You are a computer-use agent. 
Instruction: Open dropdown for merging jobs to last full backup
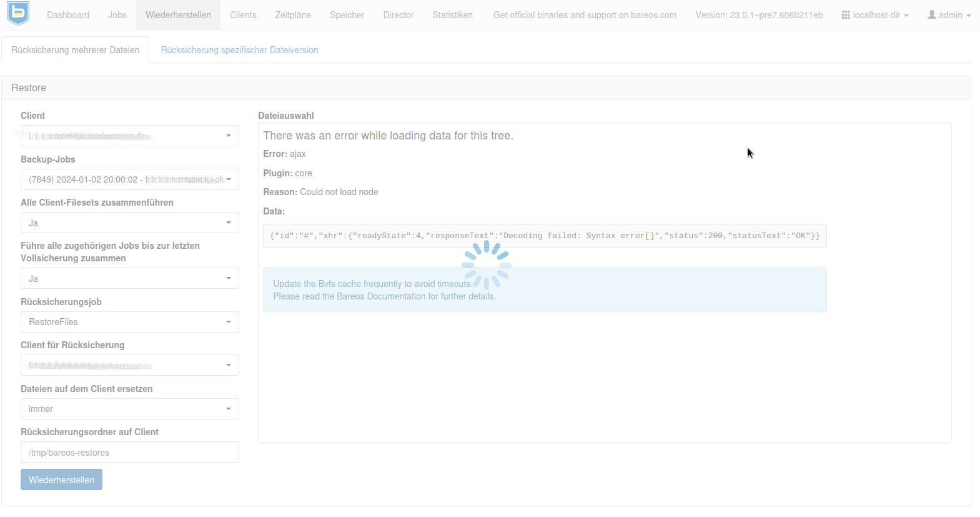[x=129, y=278]
